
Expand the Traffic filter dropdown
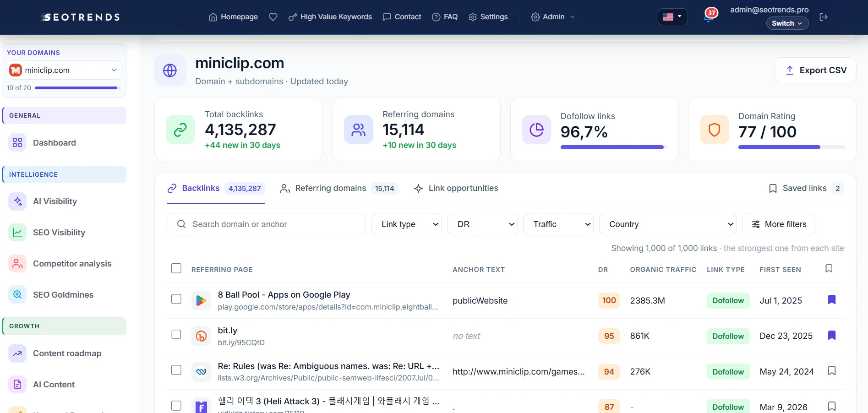pos(558,224)
